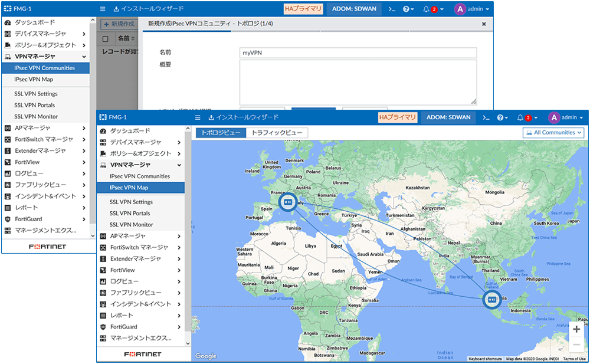
Task: Click FortiGuard shield icon in front sidebar
Action: pyautogui.click(x=103, y=327)
